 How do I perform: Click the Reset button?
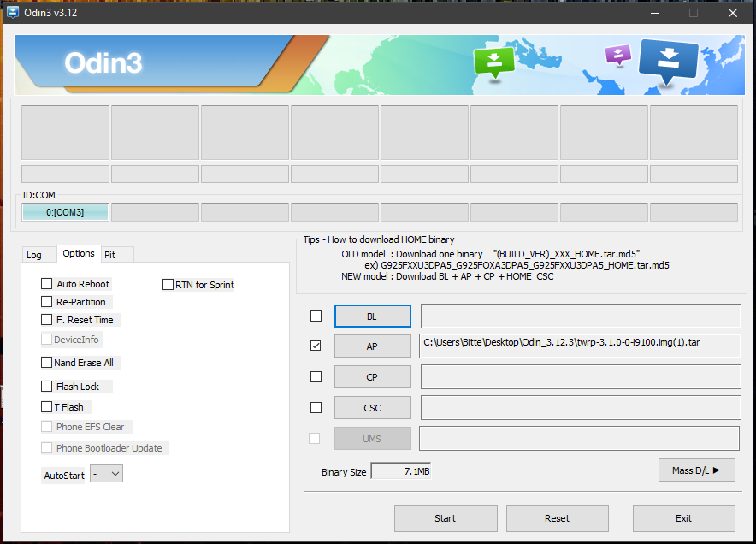tap(558, 518)
